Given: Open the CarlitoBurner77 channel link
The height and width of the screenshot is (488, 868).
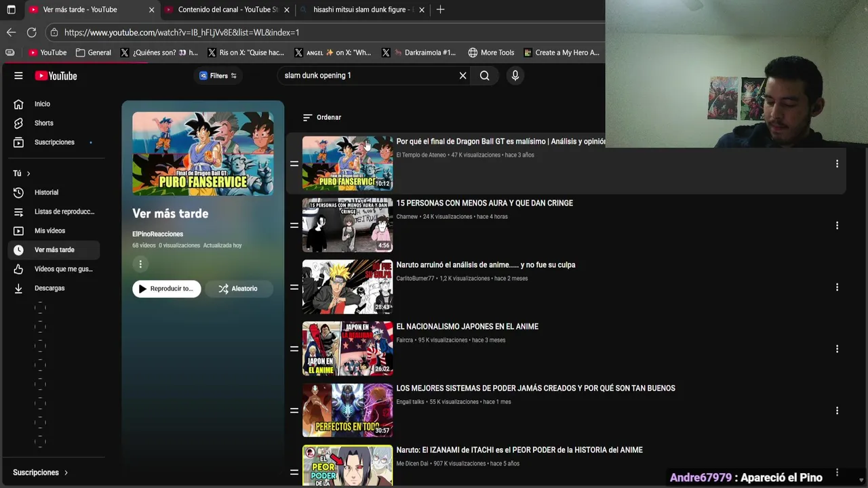Looking at the screenshot, I should [x=415, y=279].
